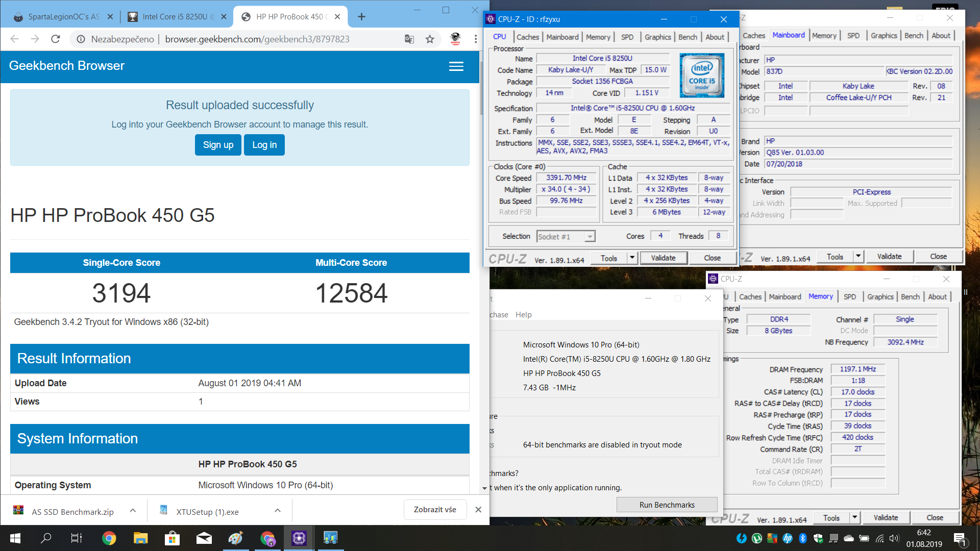Click Zobrazit vše in the downloads bar

[435, 509]
